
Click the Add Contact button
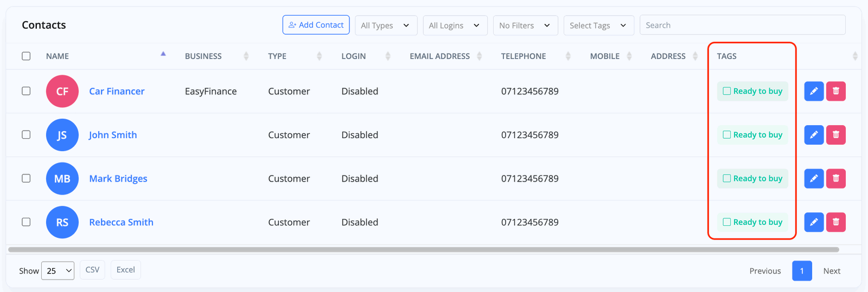[316, 25]
